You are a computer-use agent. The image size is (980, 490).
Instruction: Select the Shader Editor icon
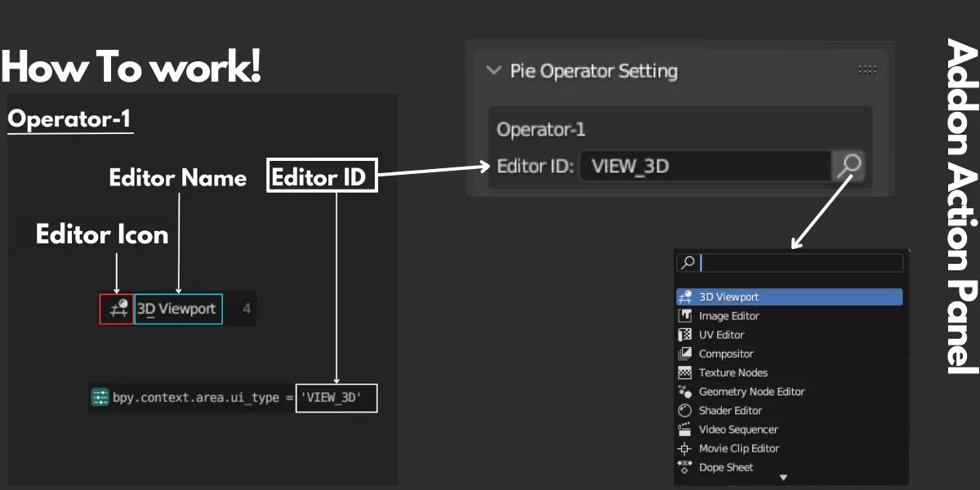click(x=687, y=410)
